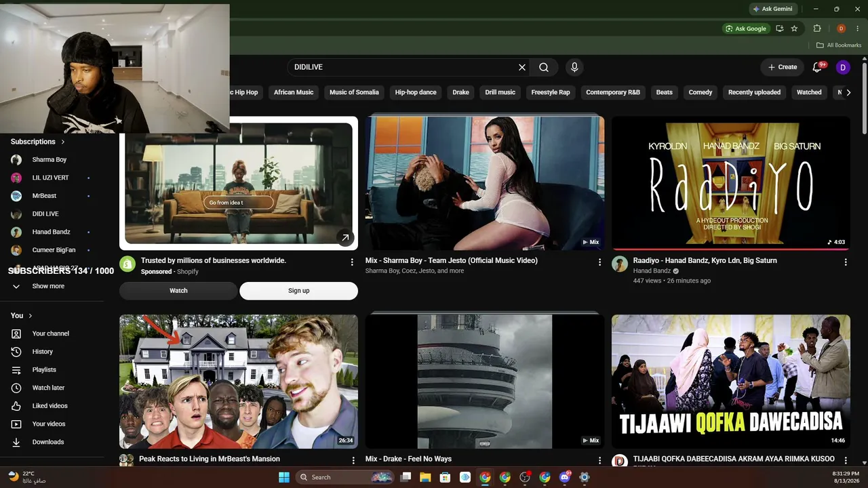Open the Chrome extensions puzzle icon
Screen dimensions: 868x488
817,28
